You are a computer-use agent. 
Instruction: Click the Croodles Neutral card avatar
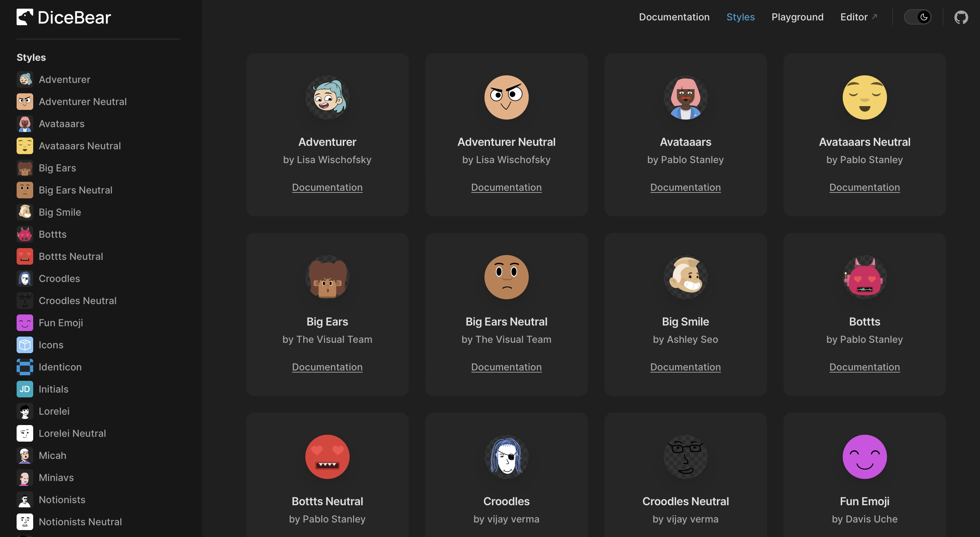(685, 457)
